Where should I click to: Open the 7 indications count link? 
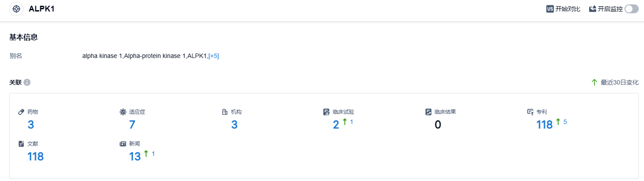tap(132, 125)
